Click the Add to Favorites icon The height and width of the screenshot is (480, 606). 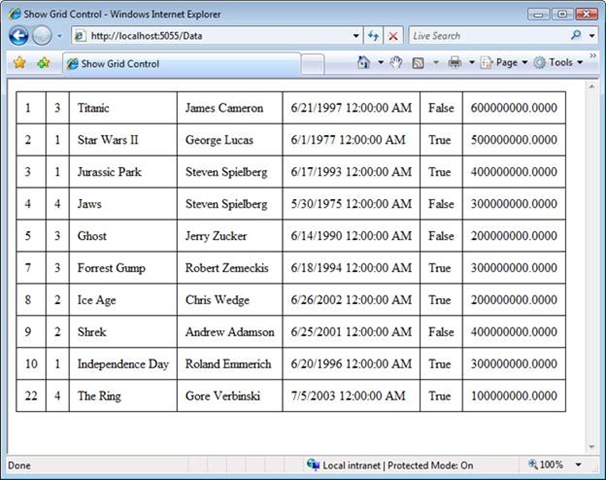point(43,63)
